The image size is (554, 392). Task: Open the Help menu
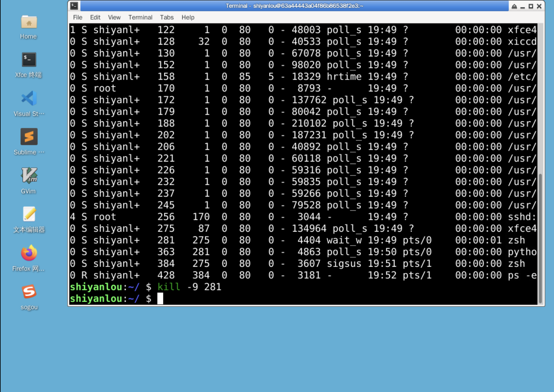pos(188,17)
